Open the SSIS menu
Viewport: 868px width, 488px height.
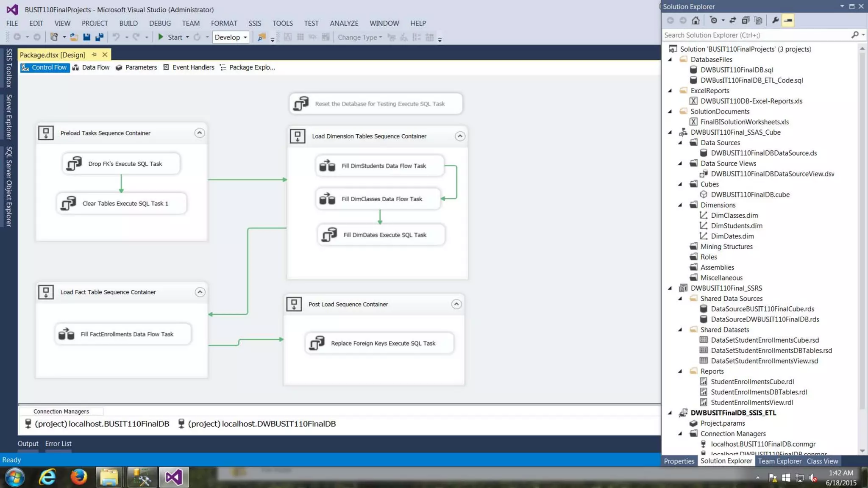[254, 23]
